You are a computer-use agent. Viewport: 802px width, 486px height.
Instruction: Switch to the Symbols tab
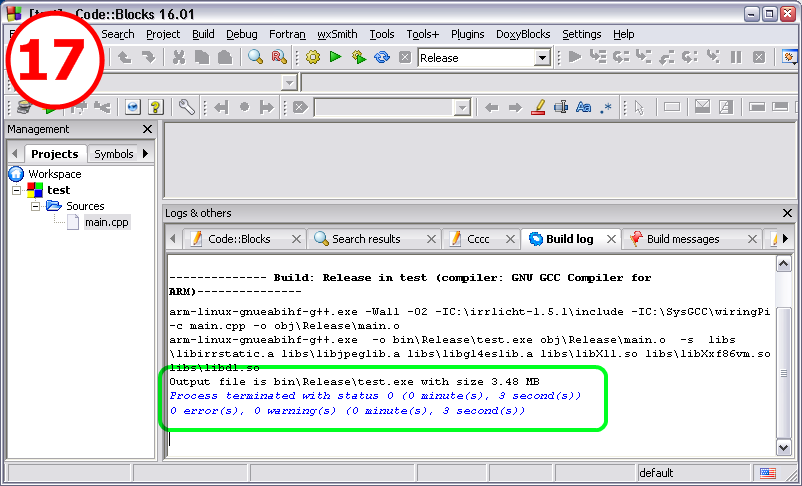[114, 154]
